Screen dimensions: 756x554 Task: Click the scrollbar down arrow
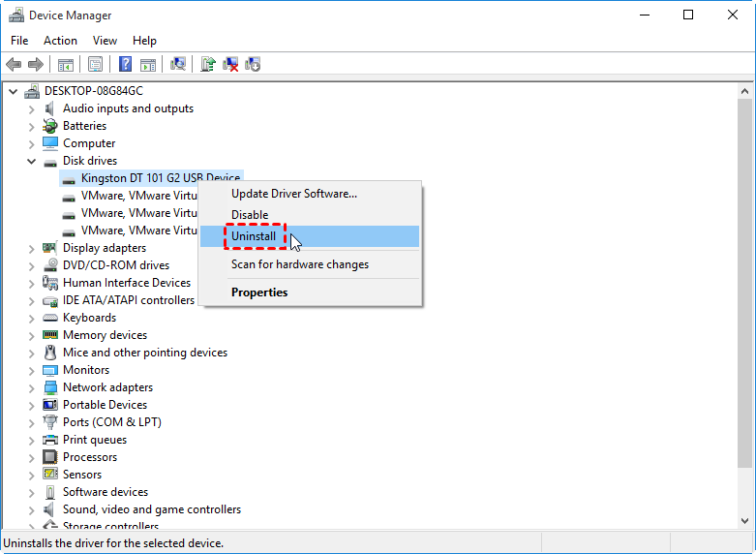(744, 521)
